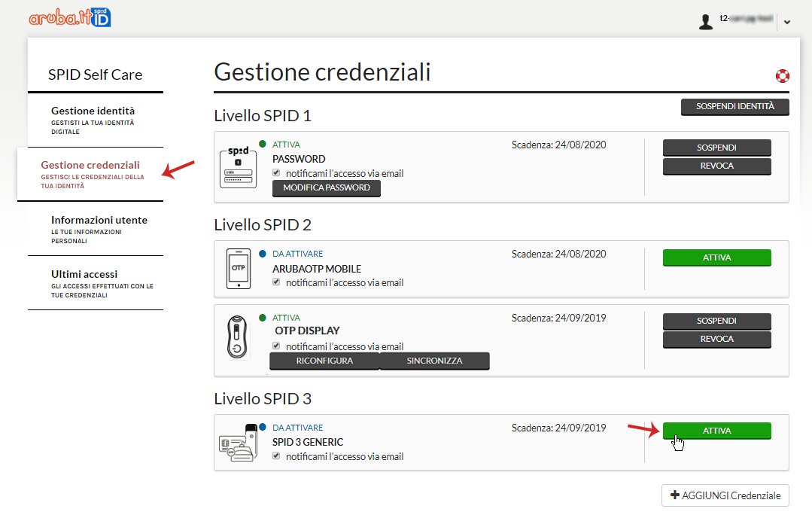Click SOSPENDI IDENTITÀ button

(x=734, y=107)
